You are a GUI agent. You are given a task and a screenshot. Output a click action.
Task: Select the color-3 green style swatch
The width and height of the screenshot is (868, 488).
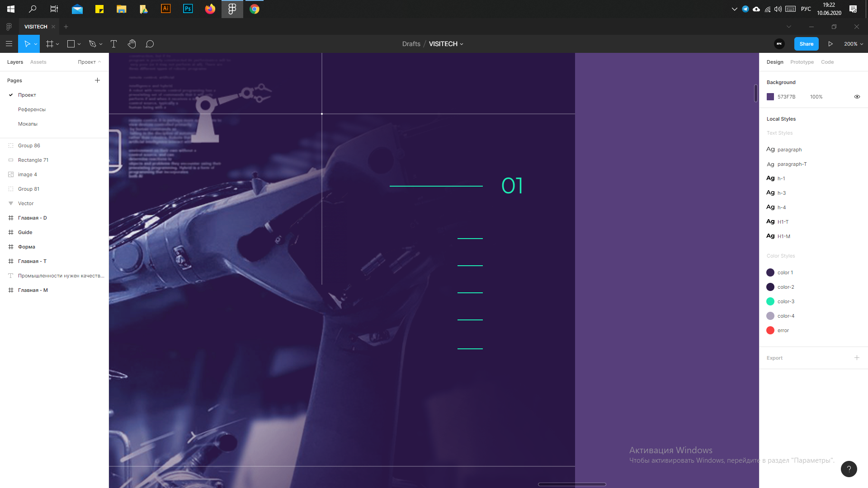pos(770,301)
